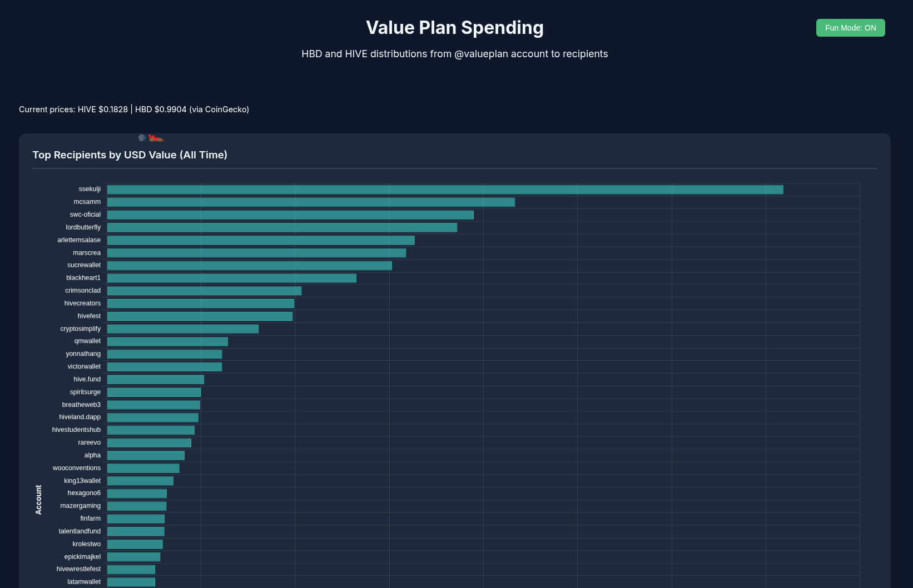Click the Current prices HIVE/HBD text
This screenshot has width=913, height=588.
click(x=134, y=109)
